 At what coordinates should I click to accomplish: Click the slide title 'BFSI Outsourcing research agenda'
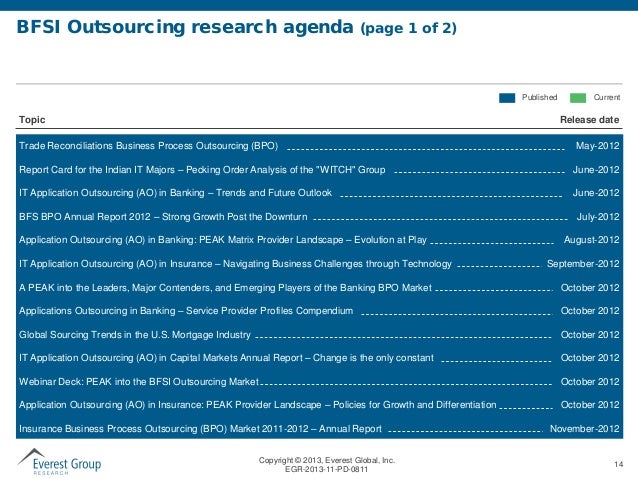click(185, 27)
